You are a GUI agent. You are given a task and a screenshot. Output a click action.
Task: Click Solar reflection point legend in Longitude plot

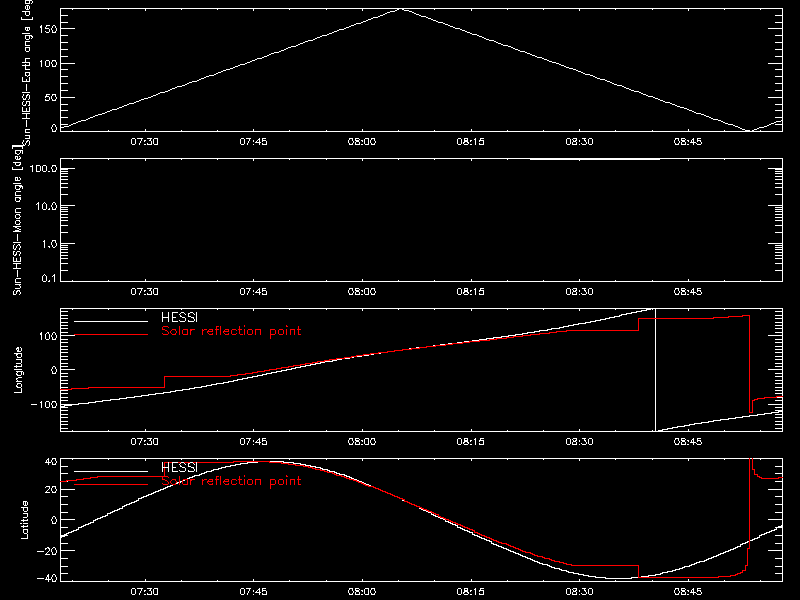point(231,331)
